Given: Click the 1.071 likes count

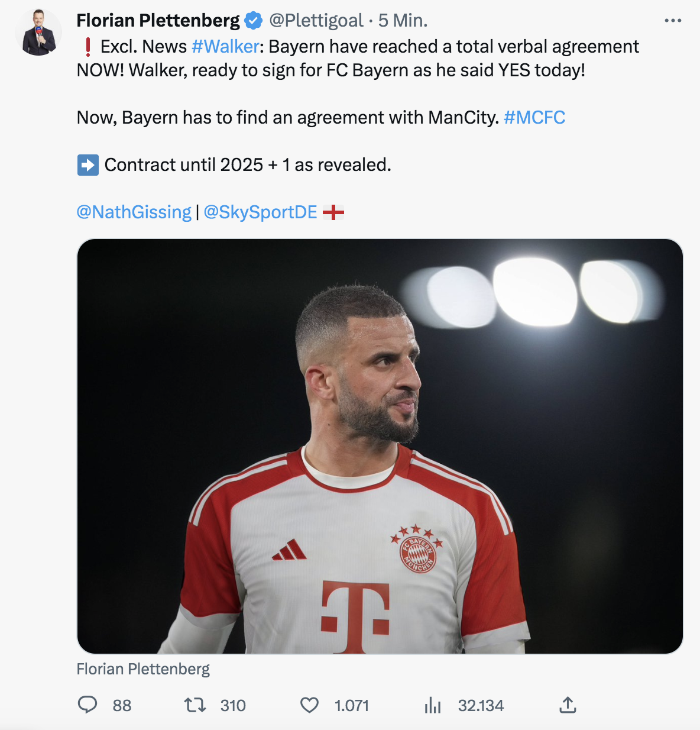Looking at the screenshot, I should pyautogui.click(x=352, y=705).
